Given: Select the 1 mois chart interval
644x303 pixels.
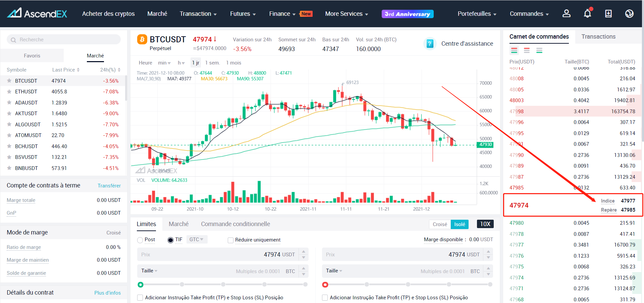Looking at the screenshot, I should [x=233, y=63].
